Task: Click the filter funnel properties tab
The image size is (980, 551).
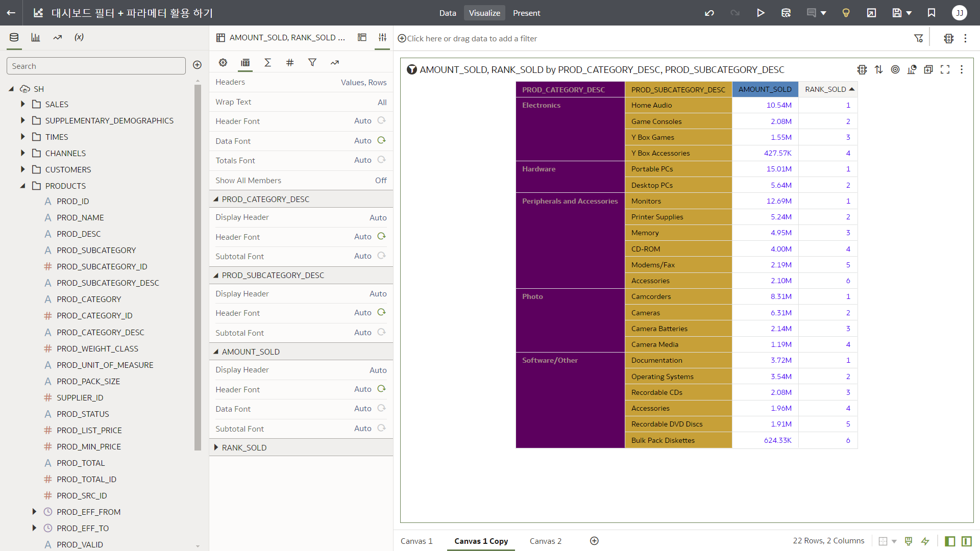Action: (x=312, y=62)
